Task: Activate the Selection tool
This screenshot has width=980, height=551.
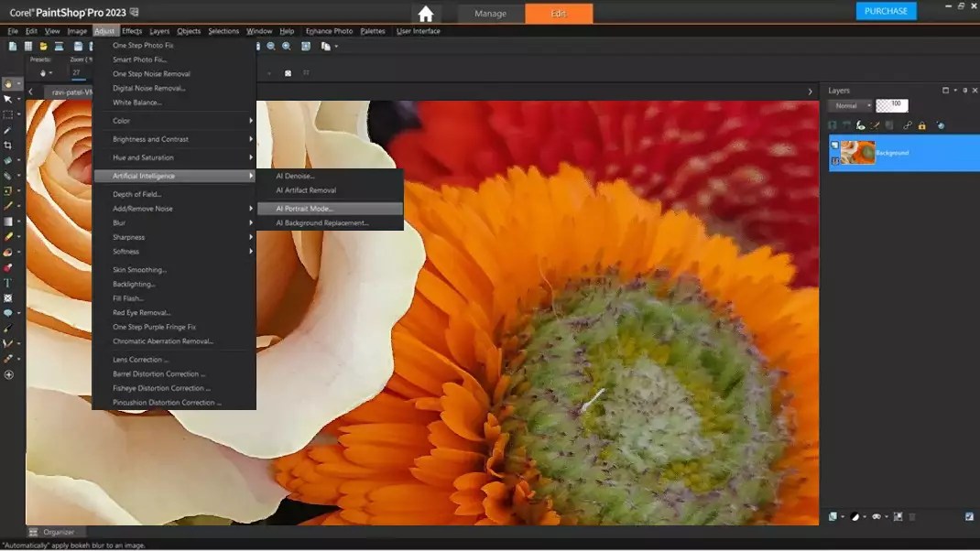Action: point(9,115)
